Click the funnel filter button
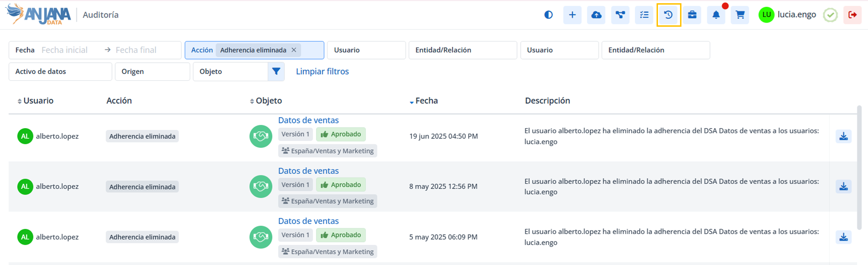 pyautogui.click(x=276, y=71)
